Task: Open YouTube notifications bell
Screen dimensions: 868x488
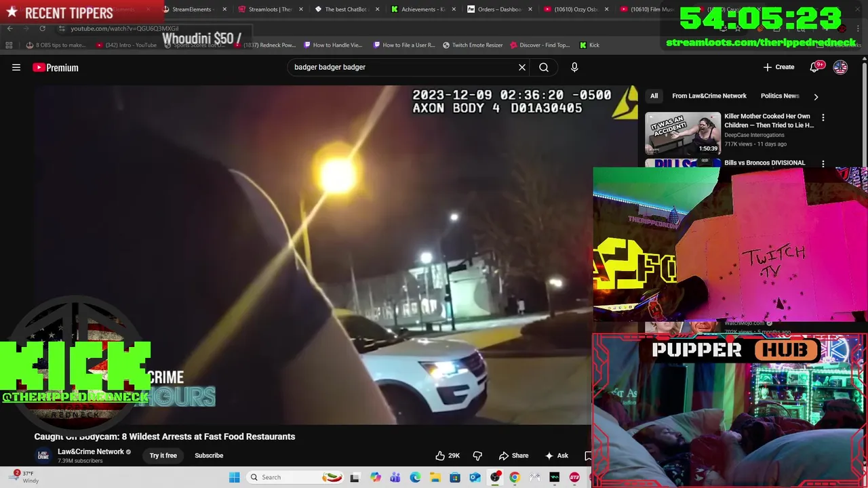Action: coord(816,67)
